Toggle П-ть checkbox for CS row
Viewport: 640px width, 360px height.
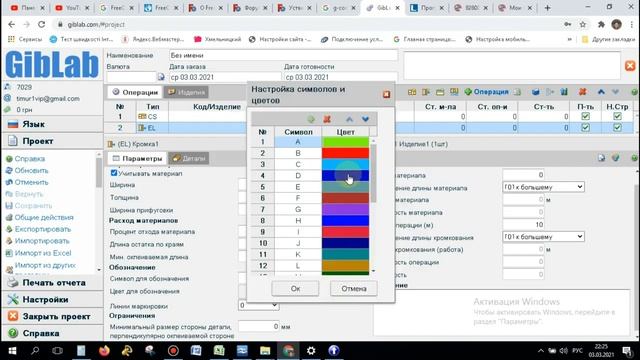pyautogui.click(x=585, y=116)
